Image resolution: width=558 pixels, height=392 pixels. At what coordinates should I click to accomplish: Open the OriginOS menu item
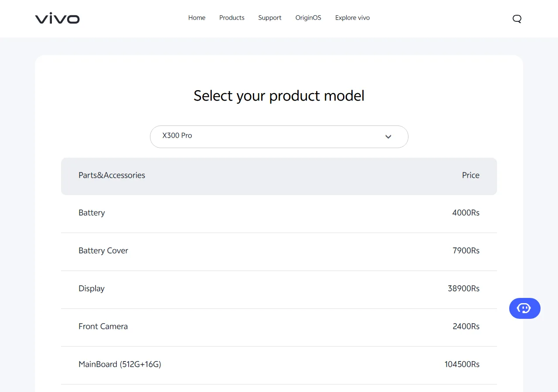tap(308, 18)
